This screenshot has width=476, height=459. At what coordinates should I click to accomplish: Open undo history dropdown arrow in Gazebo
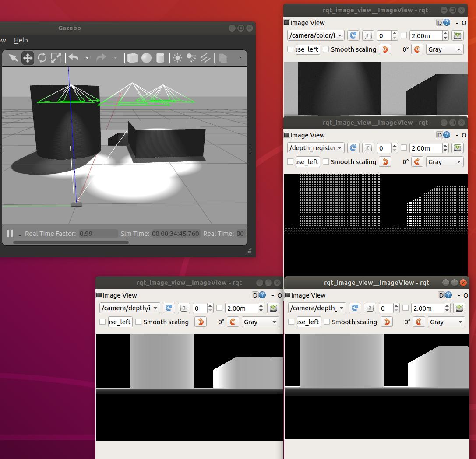pos(87,58)
